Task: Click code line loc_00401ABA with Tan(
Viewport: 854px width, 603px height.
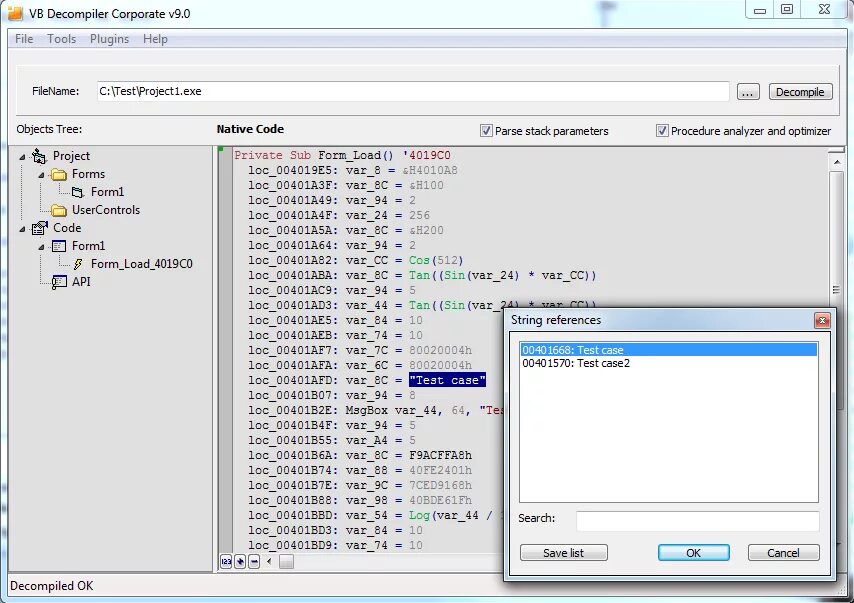Action: click(x=423, y=276)
